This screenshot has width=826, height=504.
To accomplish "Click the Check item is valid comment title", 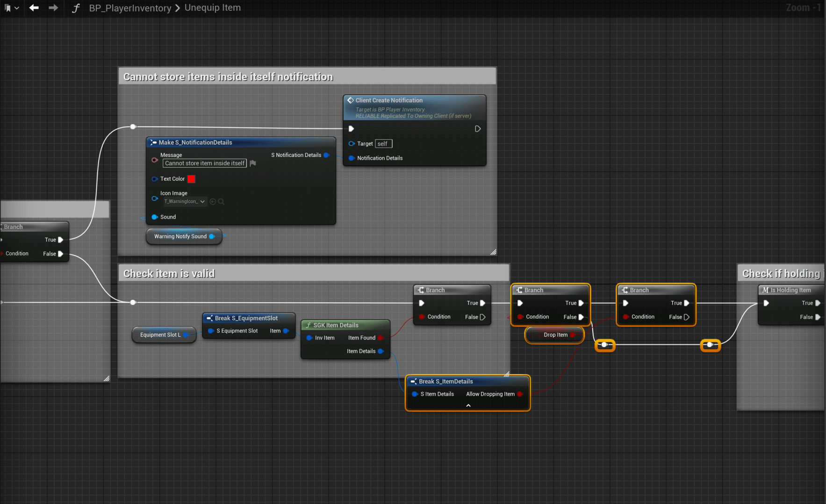I will tap(169, 274).
